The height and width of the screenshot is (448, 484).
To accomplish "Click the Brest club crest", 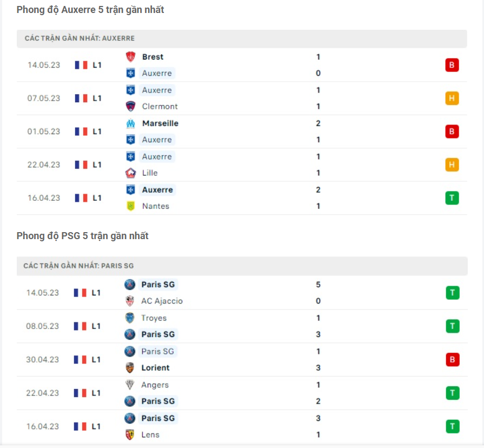I will pos(130,56).
